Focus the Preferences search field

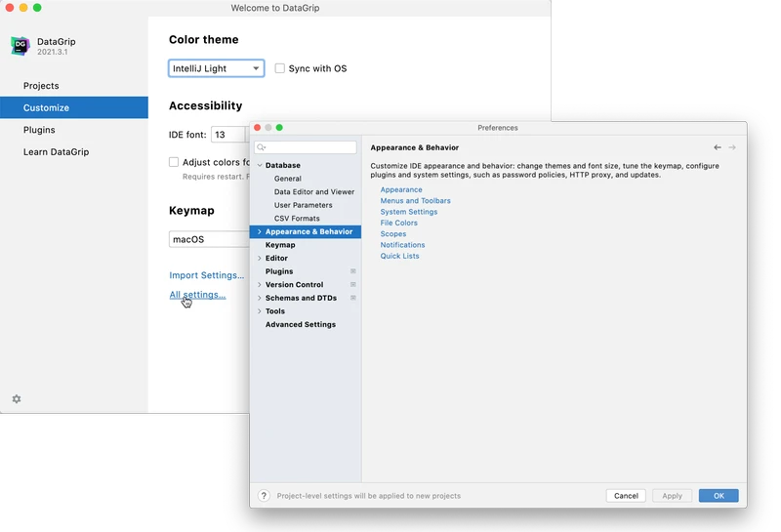(306, 147)
